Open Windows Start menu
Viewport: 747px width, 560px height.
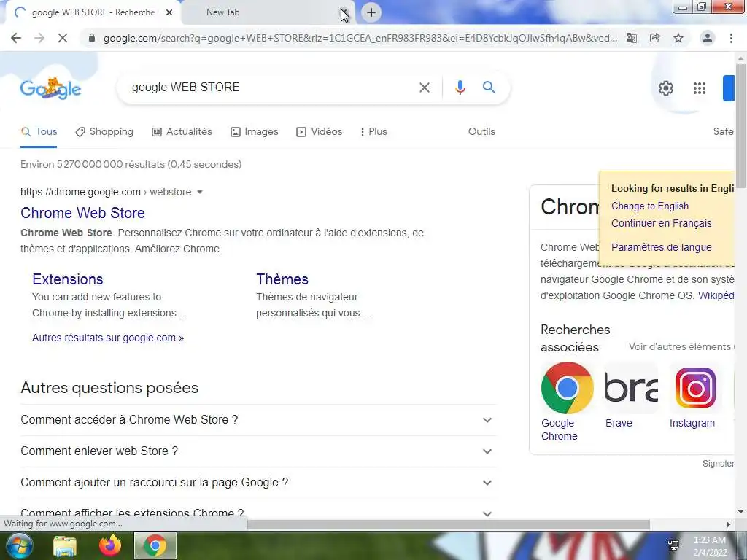pos(19,545)
